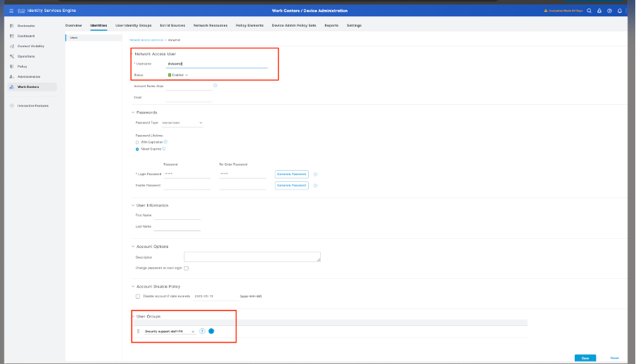Click the solid blue add group icon

[x=211, y=331]
